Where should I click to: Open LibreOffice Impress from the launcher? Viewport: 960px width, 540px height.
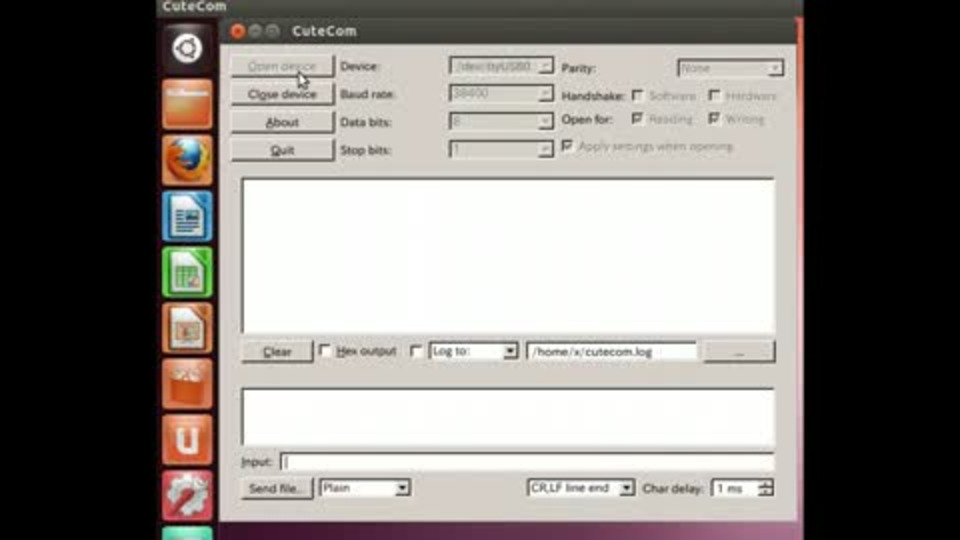pos(187,328)
